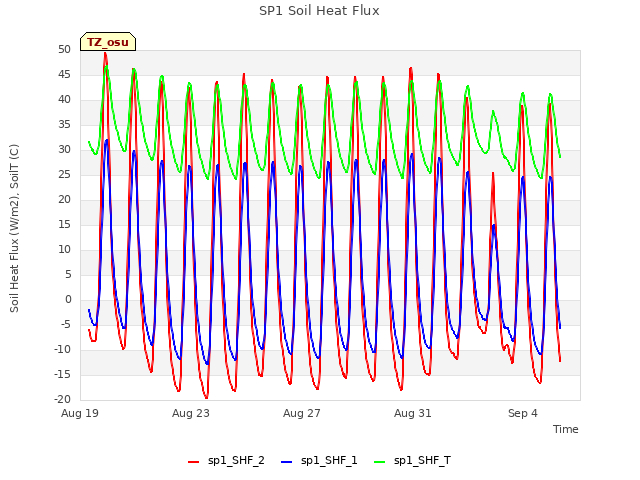640x480 pixels.
Task: Select the sp1_SHF_T legend label
Action: 422,460
